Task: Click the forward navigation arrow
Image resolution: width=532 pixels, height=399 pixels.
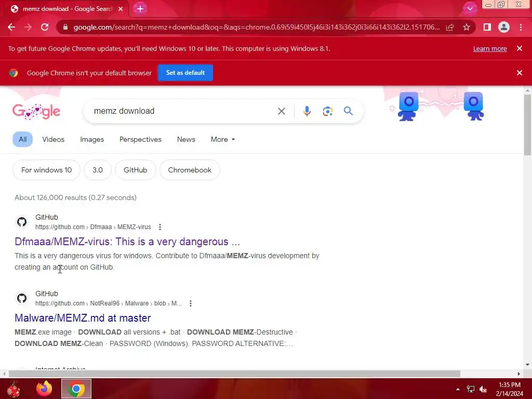Action: pos(28,27)
